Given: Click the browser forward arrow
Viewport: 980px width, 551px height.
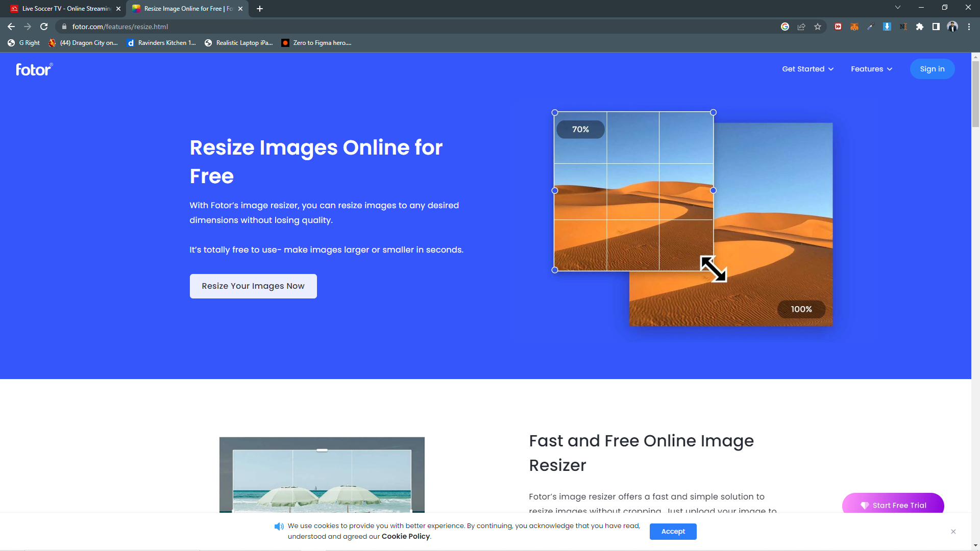Looking at the screenshot, I should 28,27.
